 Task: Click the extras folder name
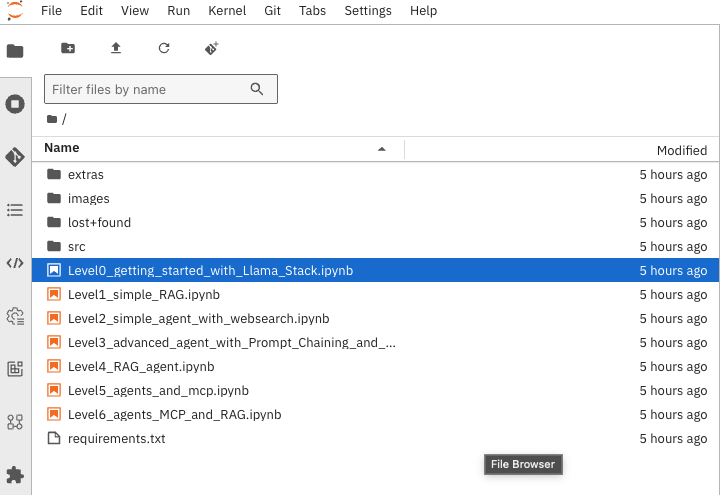pyautogui.click(x=86, y=174)
